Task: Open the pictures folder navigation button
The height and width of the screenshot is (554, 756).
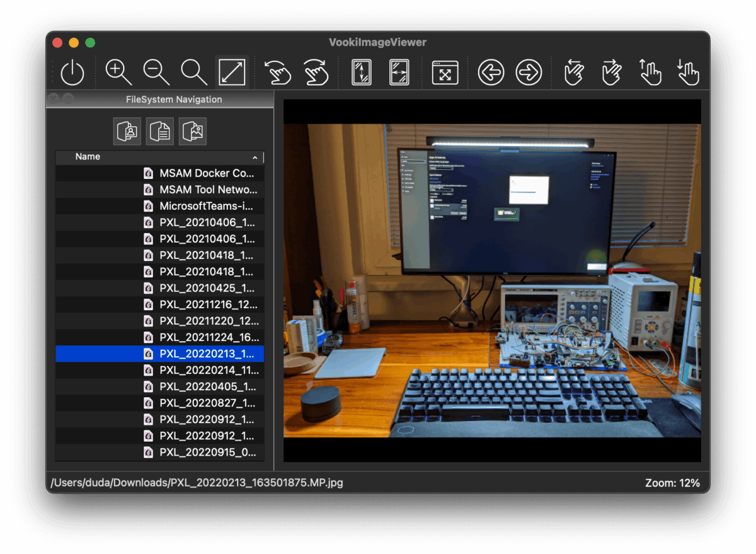Action: pos(193,131)
